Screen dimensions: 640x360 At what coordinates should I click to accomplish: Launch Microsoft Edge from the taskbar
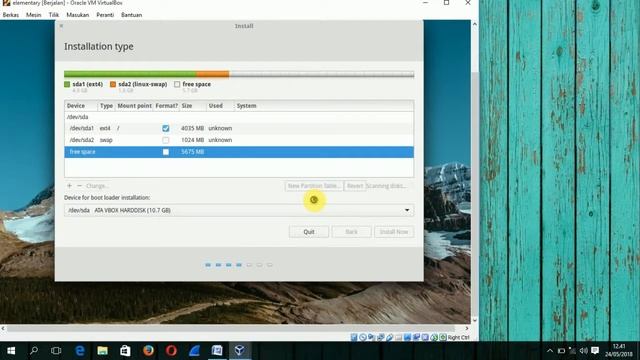[80, 351]
